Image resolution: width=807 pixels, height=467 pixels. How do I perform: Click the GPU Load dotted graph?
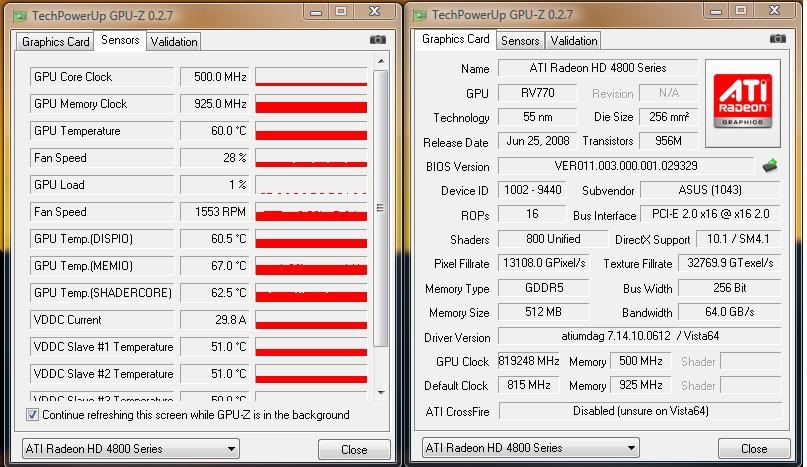(311, 185)
